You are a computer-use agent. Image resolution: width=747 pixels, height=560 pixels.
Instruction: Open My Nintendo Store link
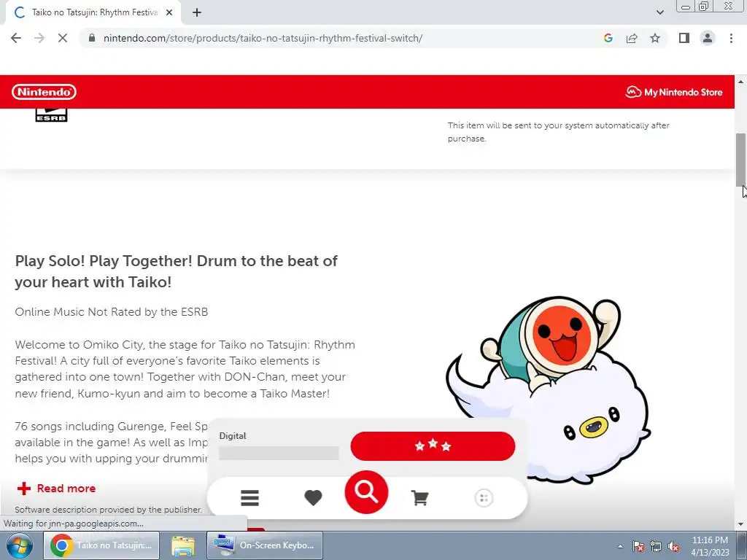(x=673, y=92)
